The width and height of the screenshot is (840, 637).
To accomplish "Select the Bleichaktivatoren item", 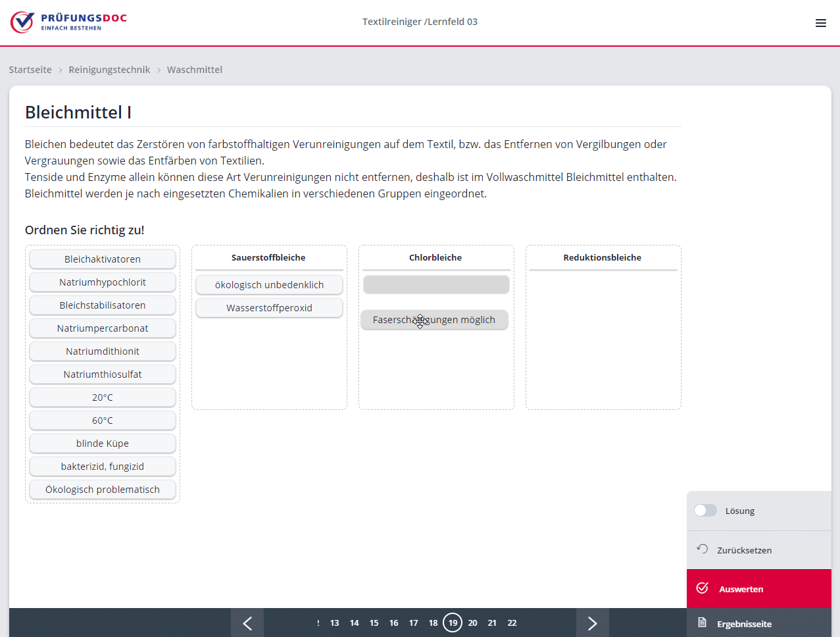I will point(103,259).
